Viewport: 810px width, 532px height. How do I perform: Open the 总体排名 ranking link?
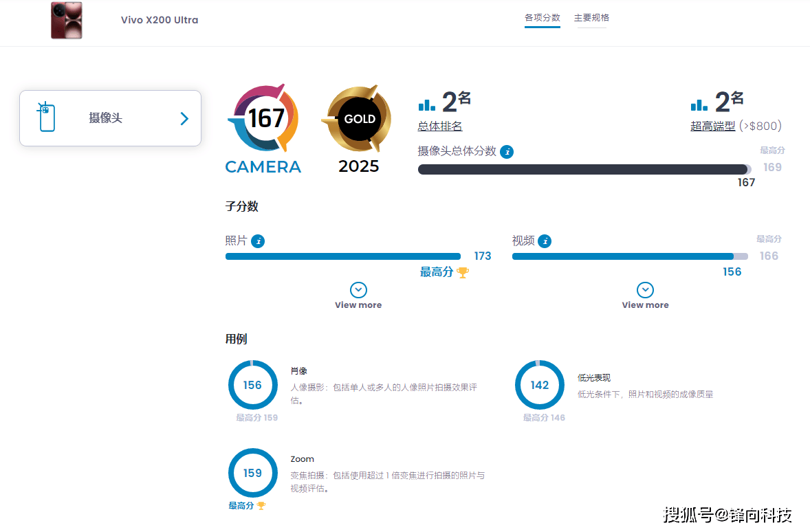click(439, 126)
